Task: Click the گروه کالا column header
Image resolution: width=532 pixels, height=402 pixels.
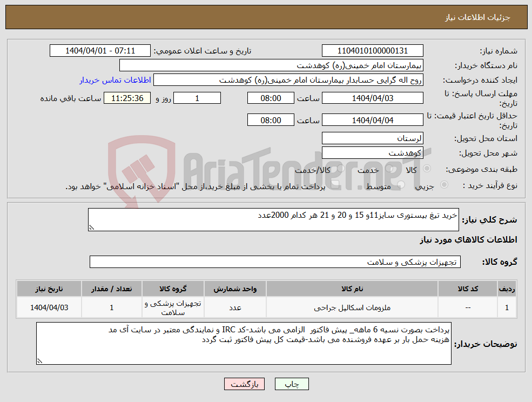Action: (x=173, y=289)
